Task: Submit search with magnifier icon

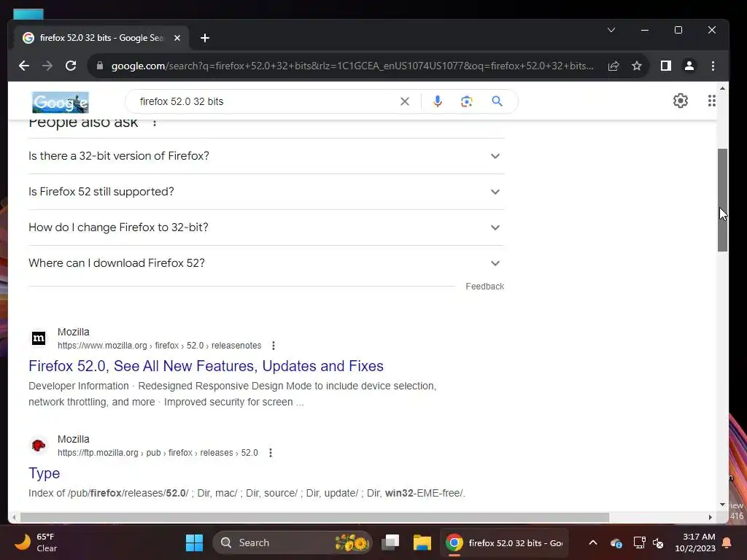Action: tap(497, 101)
